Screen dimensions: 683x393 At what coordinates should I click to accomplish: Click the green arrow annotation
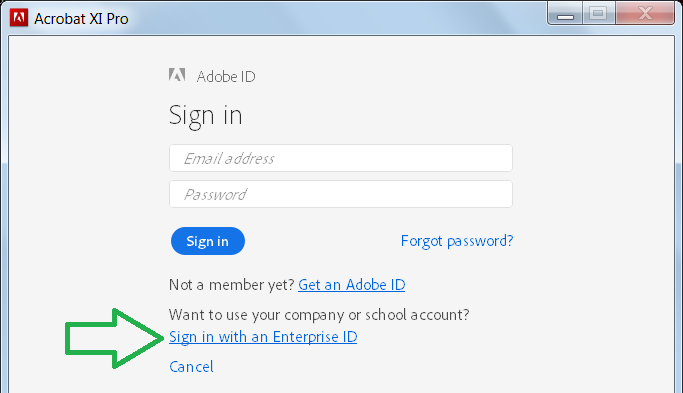114,338
